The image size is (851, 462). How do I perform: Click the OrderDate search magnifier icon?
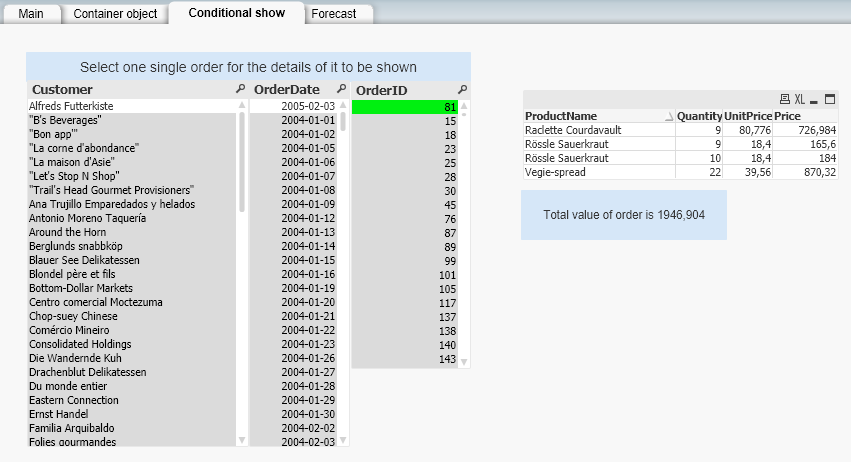(342, 89)
